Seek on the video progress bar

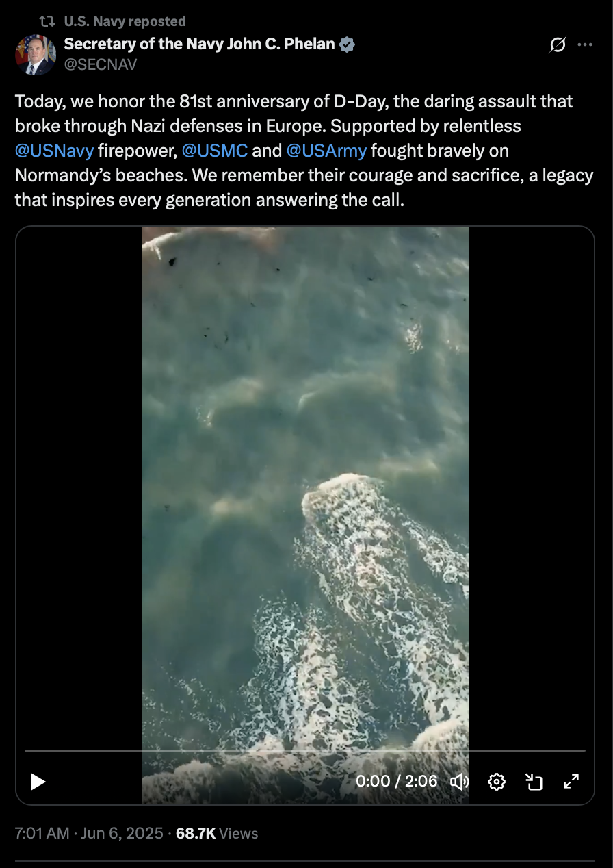coord(305,750)
